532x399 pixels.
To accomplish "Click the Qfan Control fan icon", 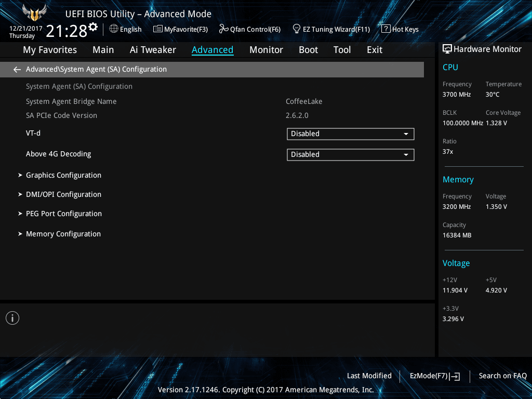I will [223, 29].
